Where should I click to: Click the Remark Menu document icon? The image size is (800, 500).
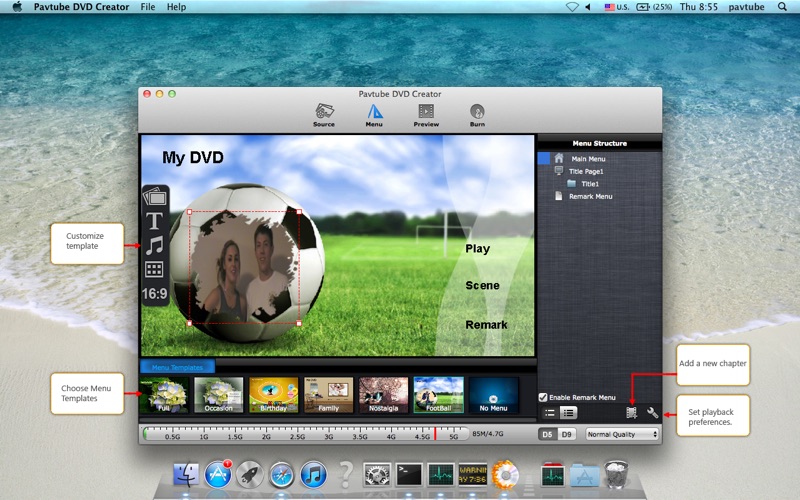tap(559, 196)
